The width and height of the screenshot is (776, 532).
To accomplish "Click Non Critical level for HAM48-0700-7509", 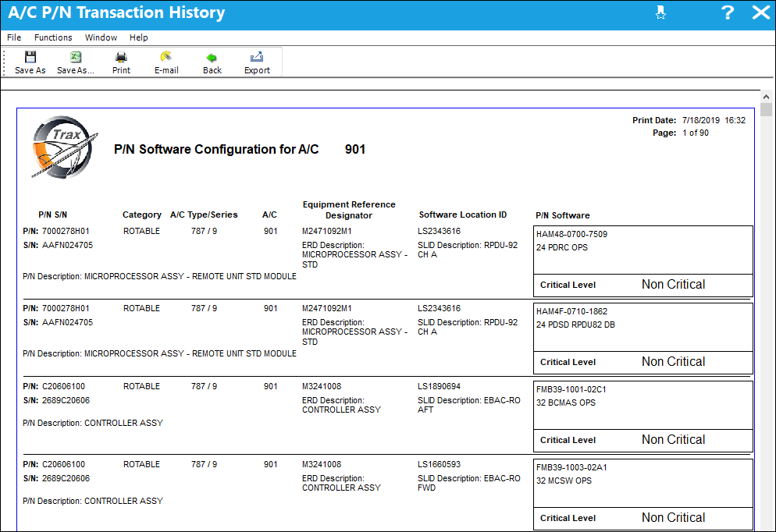I will [x=673, y=284].
